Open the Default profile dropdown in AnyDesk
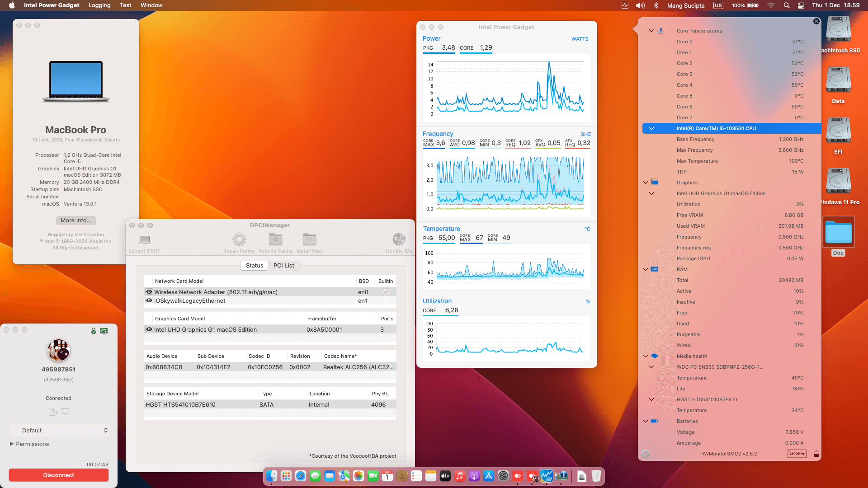This screenshot has height=488, width=868. click(59, 430)
